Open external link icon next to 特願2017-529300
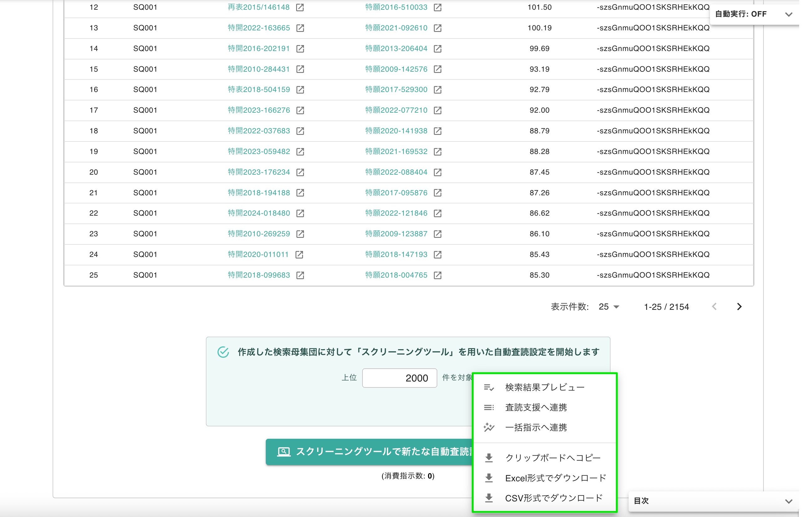 tap(437, 90)
